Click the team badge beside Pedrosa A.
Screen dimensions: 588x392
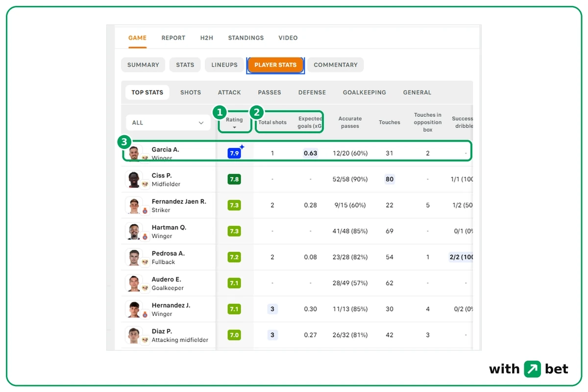[145, 263]
